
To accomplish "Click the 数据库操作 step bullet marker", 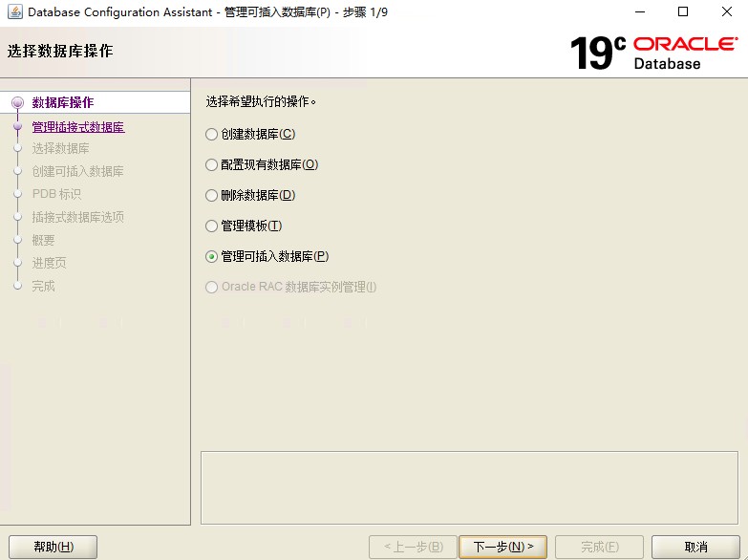I will 17,102.
